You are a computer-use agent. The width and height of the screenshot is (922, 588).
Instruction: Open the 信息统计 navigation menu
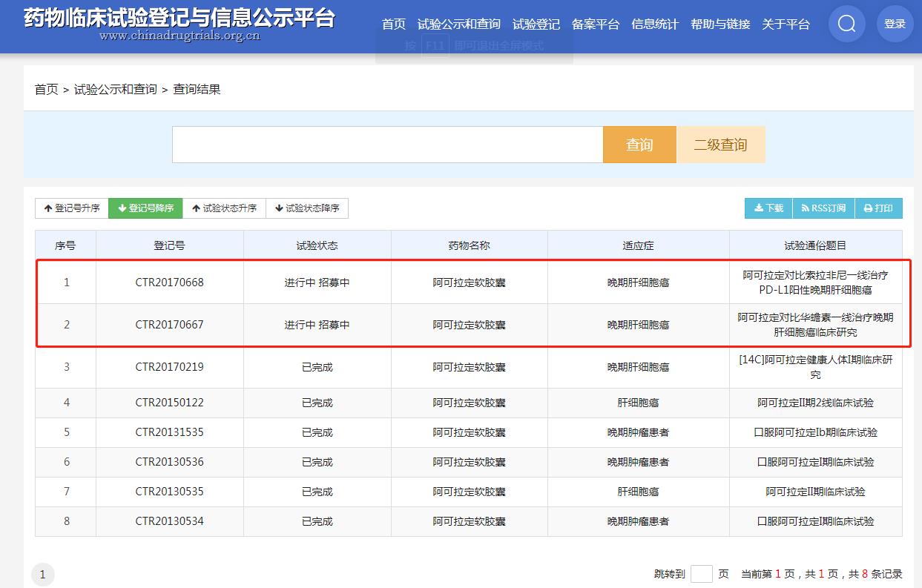[654, 24]
